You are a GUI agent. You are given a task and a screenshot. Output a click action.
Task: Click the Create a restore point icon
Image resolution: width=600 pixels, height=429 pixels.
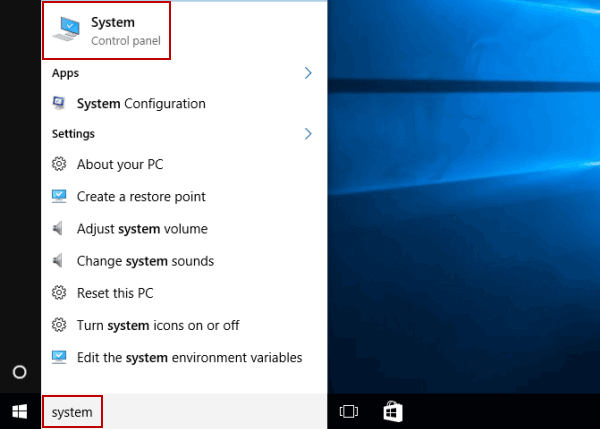(x=59, y=197)
